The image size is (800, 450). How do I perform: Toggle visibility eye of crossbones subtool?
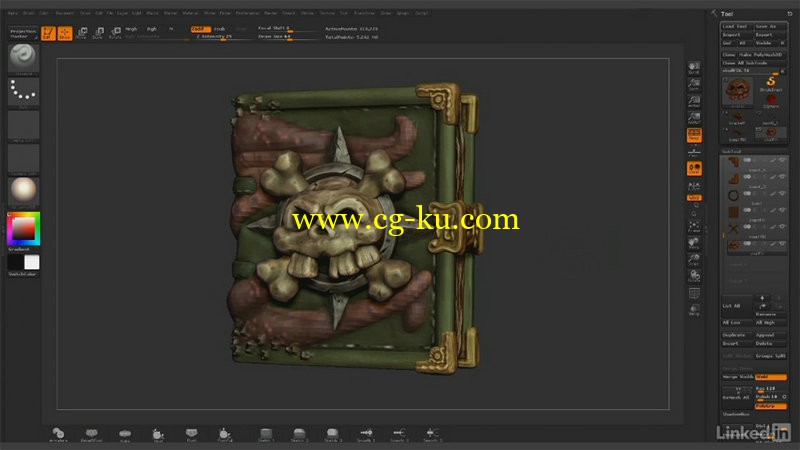782,227
